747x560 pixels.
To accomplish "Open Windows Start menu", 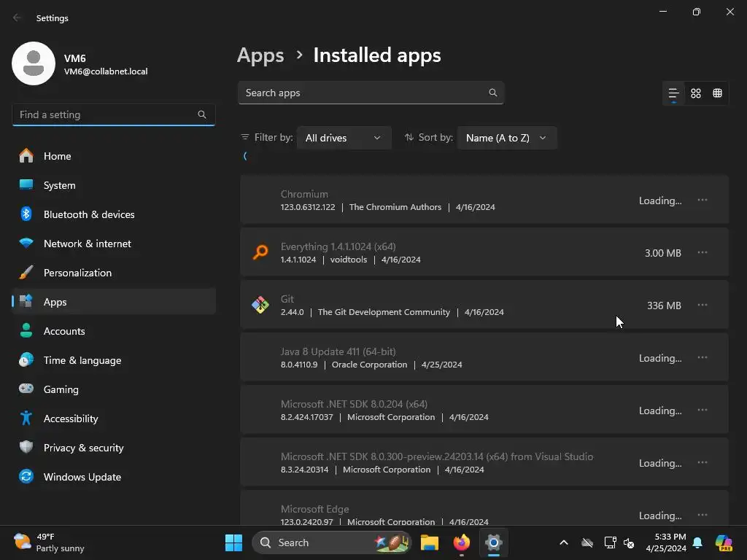I will click(x=233, y=542).
